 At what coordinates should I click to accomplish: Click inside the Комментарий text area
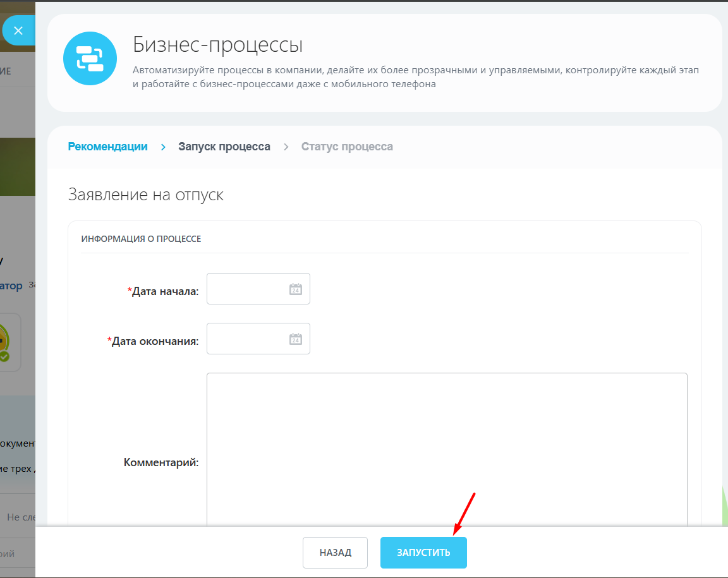(446, 449)
